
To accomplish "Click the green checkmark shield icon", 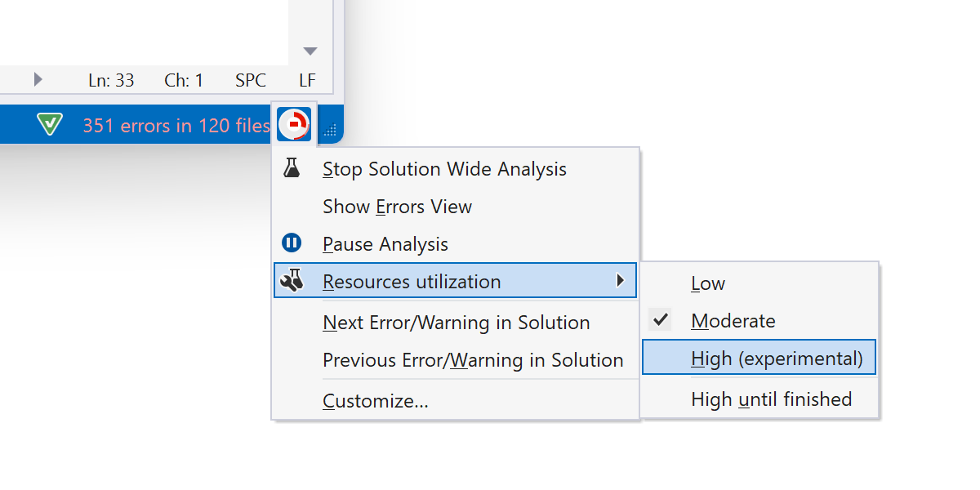I will click(x=50, y=125).
